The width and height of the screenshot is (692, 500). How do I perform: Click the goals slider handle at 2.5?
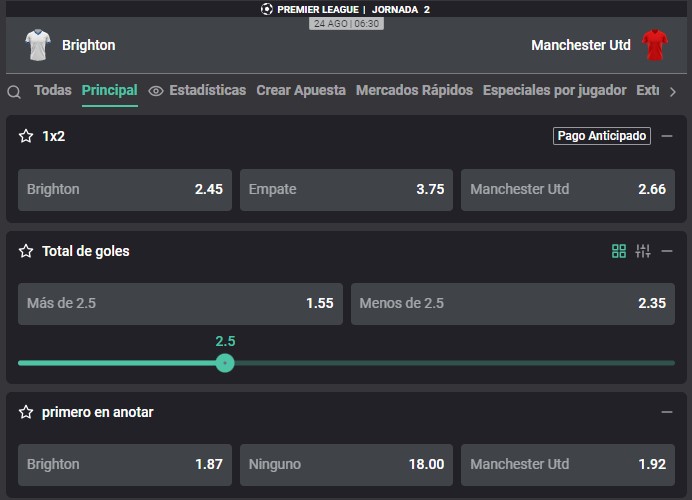pyautogui.click(x=225, y=363)
